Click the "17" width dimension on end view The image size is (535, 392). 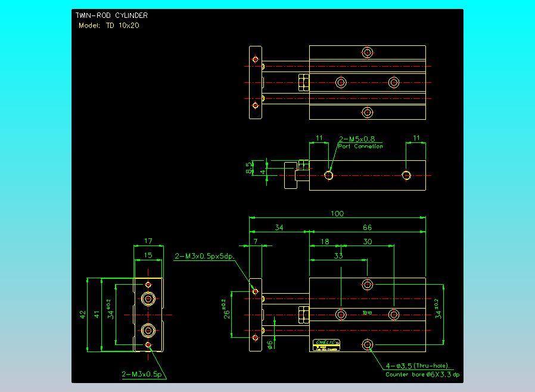pos(148,241)
